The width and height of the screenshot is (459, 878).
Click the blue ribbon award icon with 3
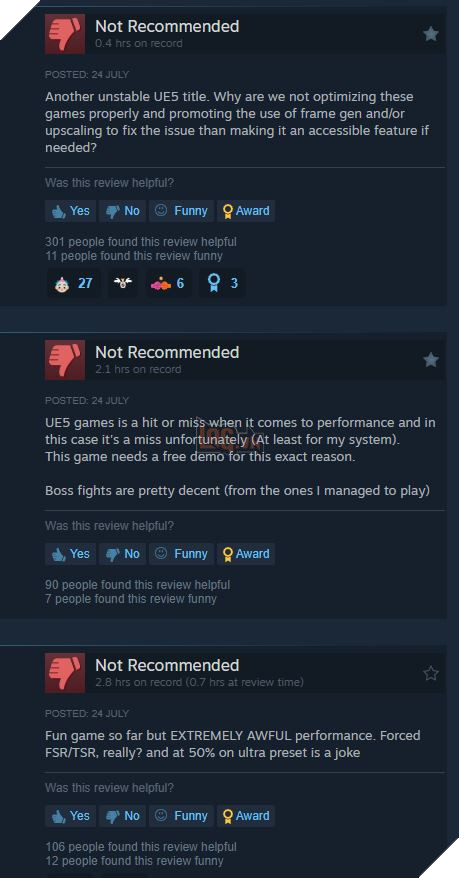pyautogui.click(x=222, y=283)
